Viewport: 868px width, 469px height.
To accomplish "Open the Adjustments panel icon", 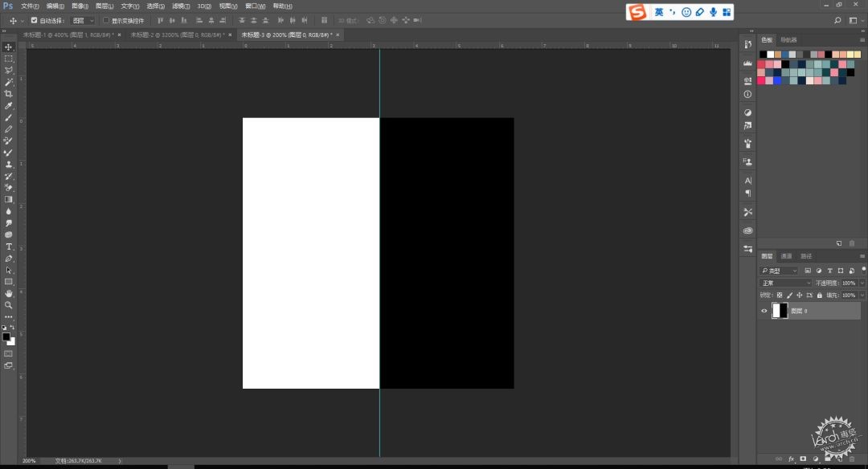I will click(748, 112).
